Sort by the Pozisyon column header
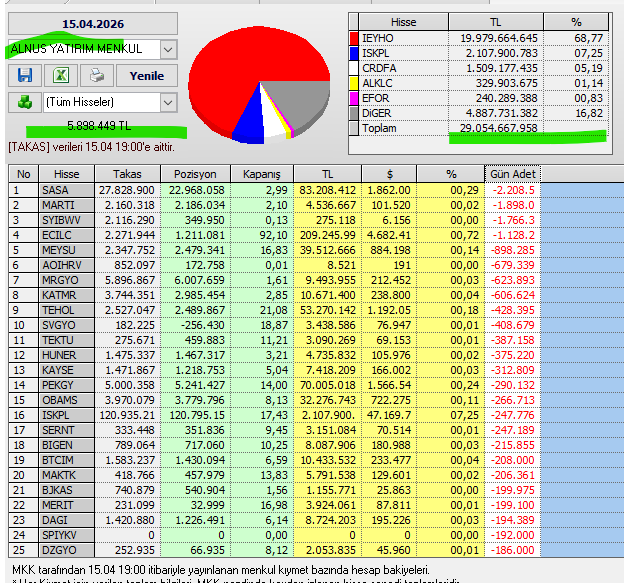The width and height of the screenshot is (624, 583). tap(195, 174)
